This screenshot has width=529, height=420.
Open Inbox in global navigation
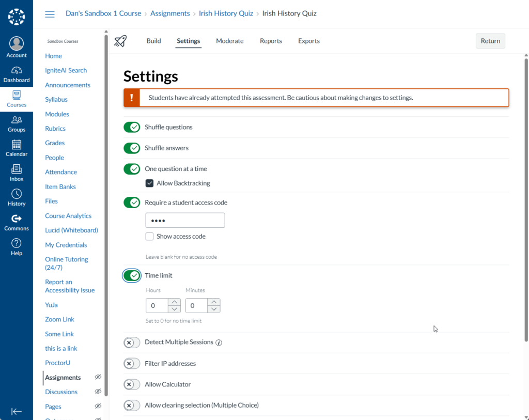pyautogui.click(x=16, y=173)
